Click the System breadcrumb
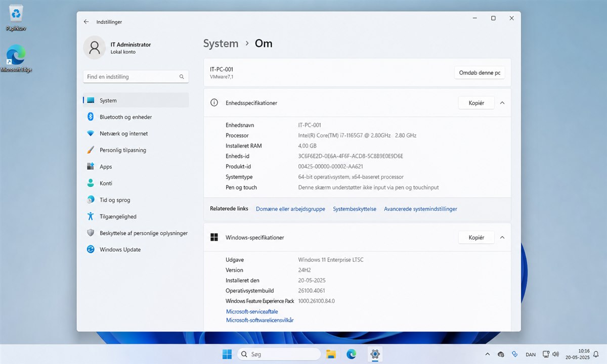The height and width of the screenshot is (364, 607). [221, 43]
